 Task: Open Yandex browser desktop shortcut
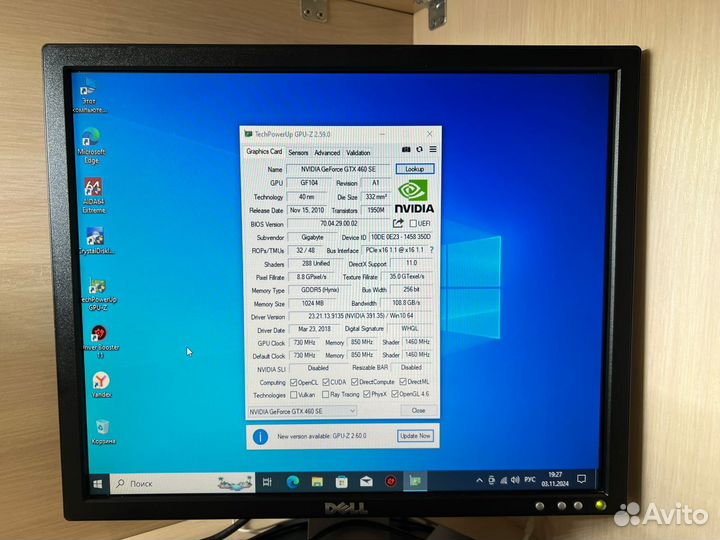(101, 385)
